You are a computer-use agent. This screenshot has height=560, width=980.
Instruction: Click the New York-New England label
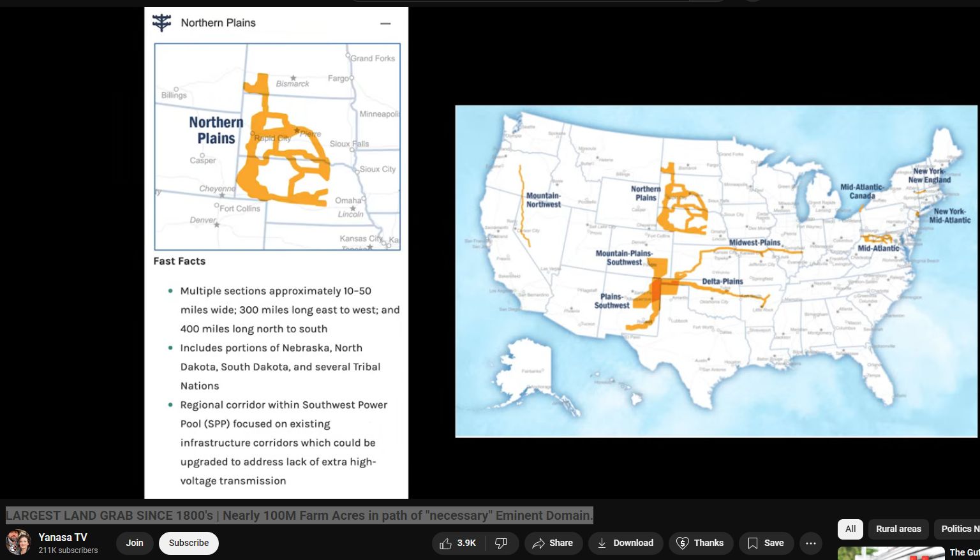pyautogui.click(x=930, y=175)
